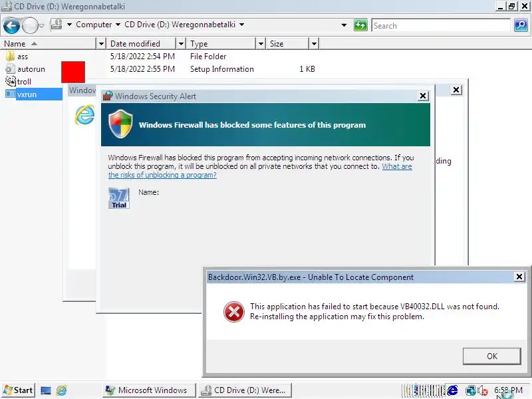Click the 'File Folder' type cell
This screenshot has width=532, height=399.
[208, 57]
